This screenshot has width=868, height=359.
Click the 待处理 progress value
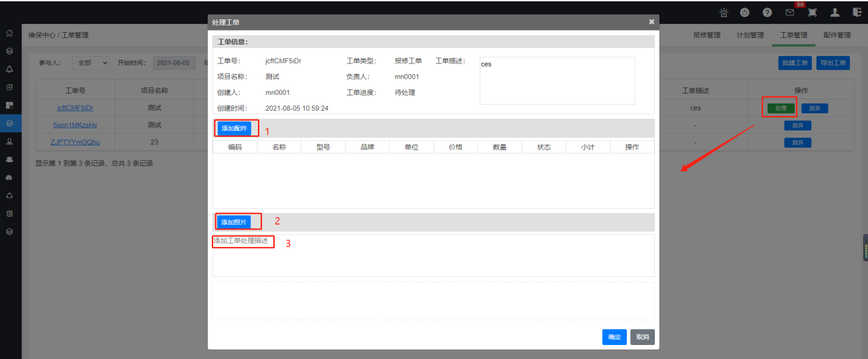tap(405, 92)
